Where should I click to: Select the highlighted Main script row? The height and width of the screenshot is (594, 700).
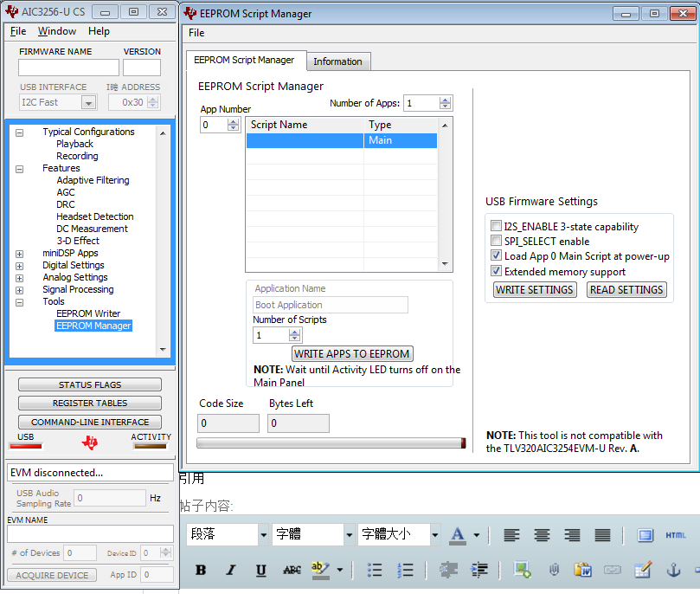pyautogui.click(x=342, y=140)
